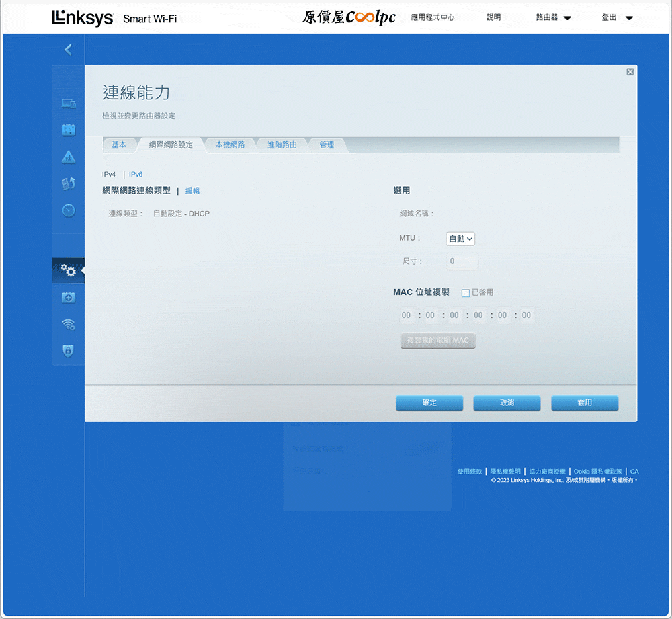This screenshot has width=672, height=619.
Task: Open the parental controls warning-sign icon
Action: [x=69, y=157]
